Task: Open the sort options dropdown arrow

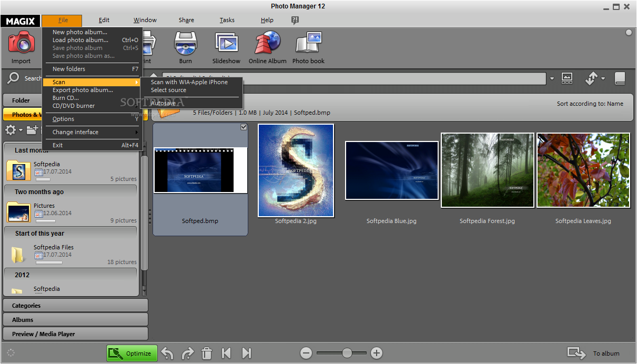Action: click(x=603, y=79)
